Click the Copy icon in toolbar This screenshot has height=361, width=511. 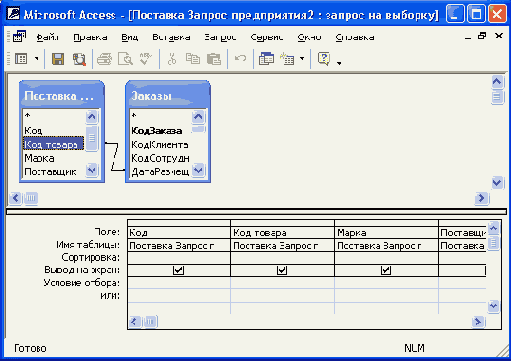click(x=193, y=59)
